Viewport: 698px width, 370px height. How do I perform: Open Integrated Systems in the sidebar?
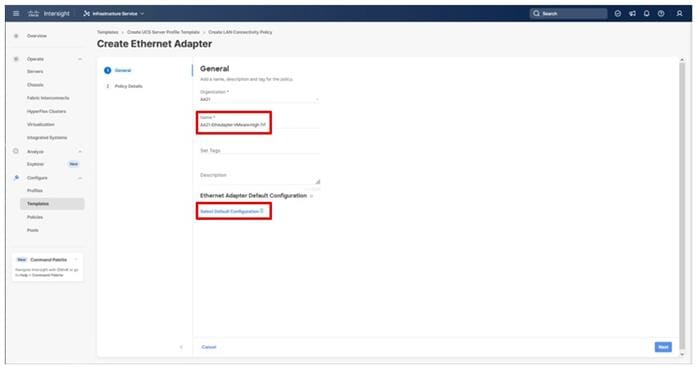point(47,138)
